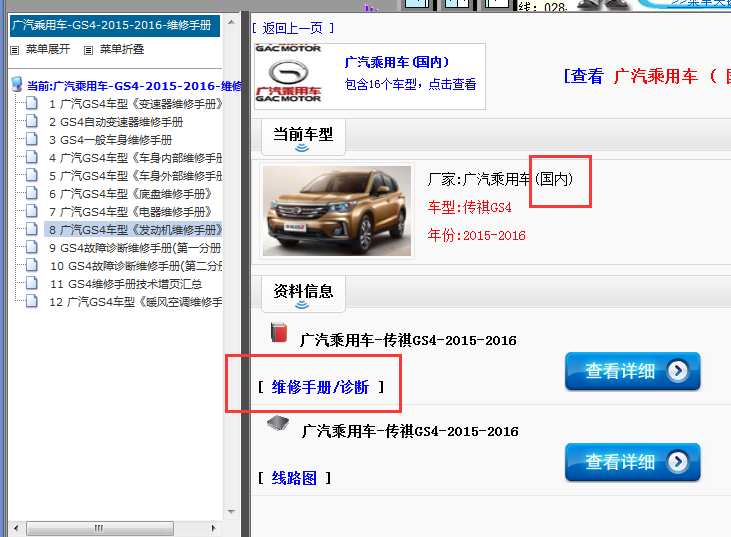Click the horizontal scrollbar left arrow

pos(16,528)
